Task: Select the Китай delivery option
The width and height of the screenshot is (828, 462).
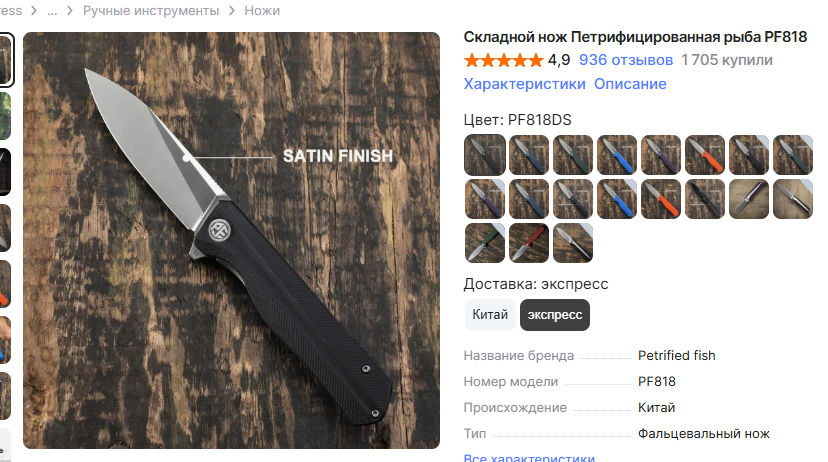Action: [x=490, y=315]
